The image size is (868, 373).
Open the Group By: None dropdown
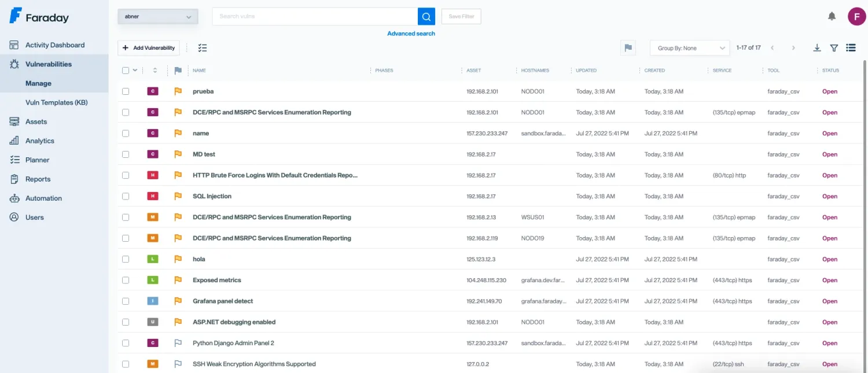(x=689, y=48)
